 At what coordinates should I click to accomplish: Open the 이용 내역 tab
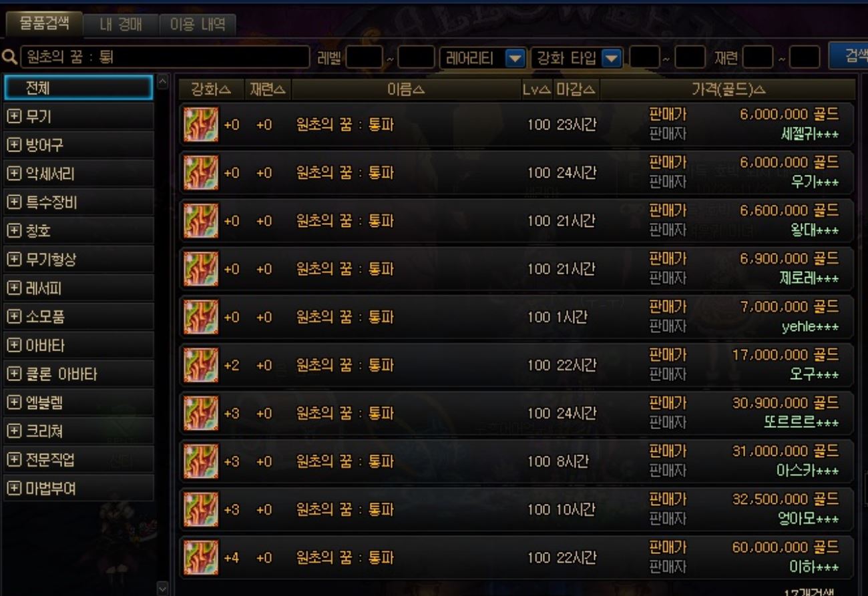[x=198, y=25]
